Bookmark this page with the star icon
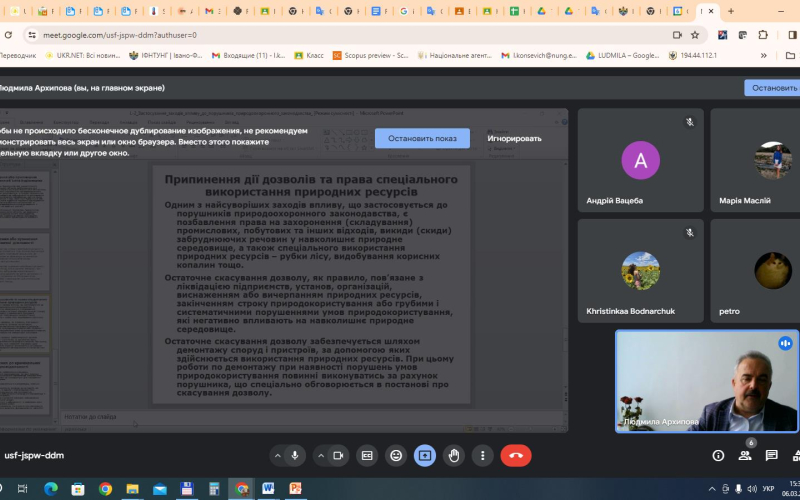Viewport: 800px width, 500px height. (x=695, y=35)
